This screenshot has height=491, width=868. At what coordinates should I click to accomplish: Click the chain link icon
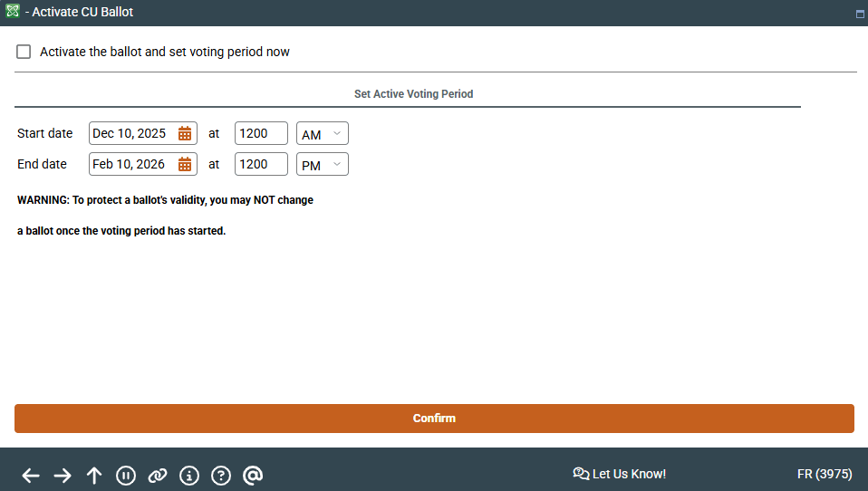[158, 476]
